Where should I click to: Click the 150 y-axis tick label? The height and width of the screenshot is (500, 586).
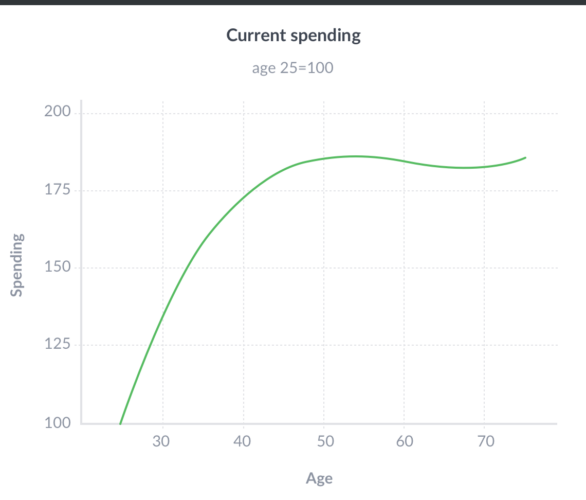[x=57, y=267]
